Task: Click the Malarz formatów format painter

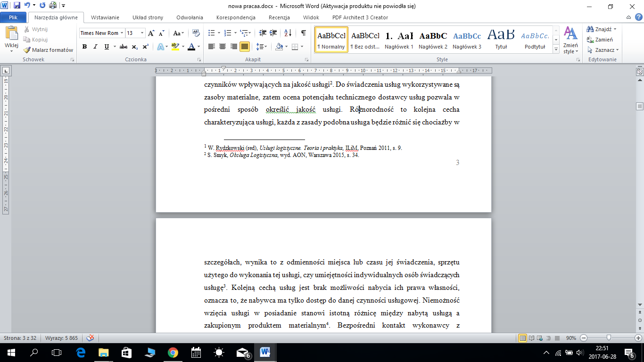Action: (x=49, y=49)
